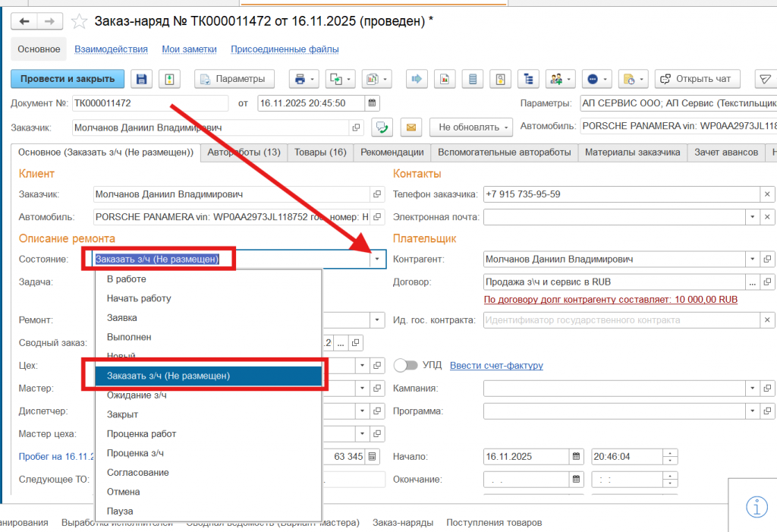
Task: Open the Авторaботы (13) tab
Action: pos(244,153)
